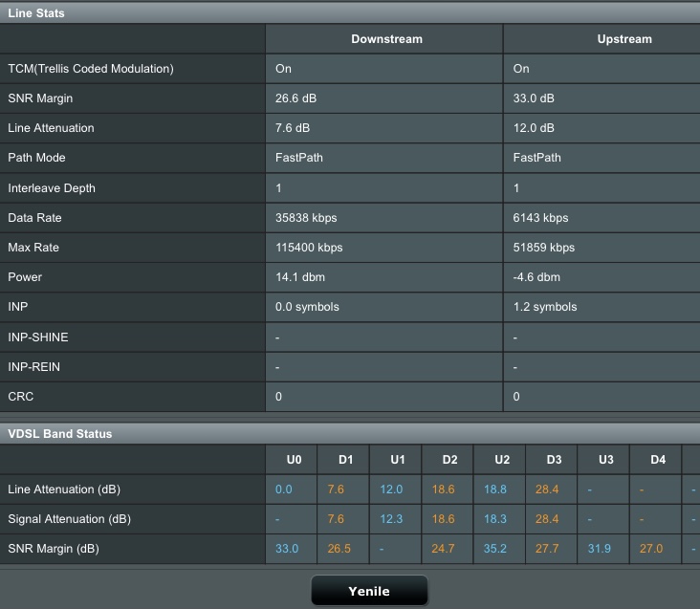
Task: Click the D4 band column header
Action: click(x=658, y=460)
